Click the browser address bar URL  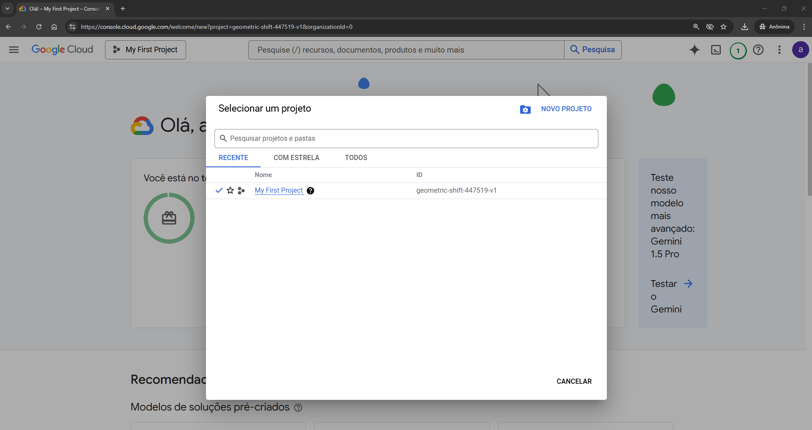click(x=216, y=27)
